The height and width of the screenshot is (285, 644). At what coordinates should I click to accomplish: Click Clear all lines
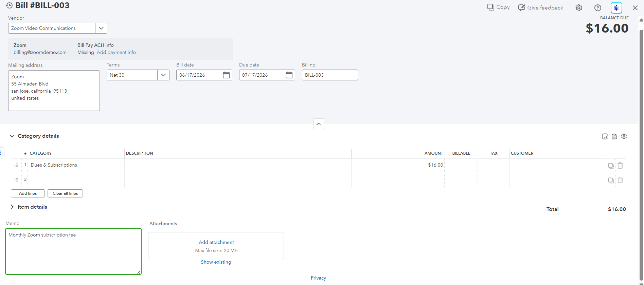(x=65, y=193)
